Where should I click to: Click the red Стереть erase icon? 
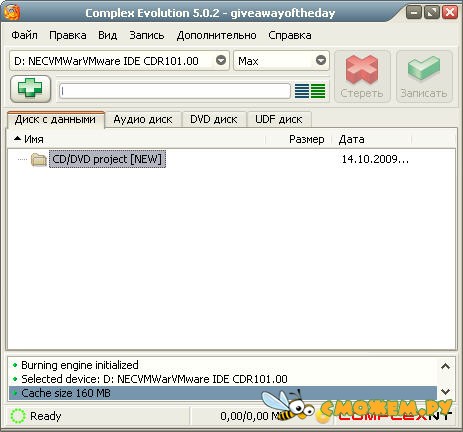pyautogui.click(x=362, y=69)
